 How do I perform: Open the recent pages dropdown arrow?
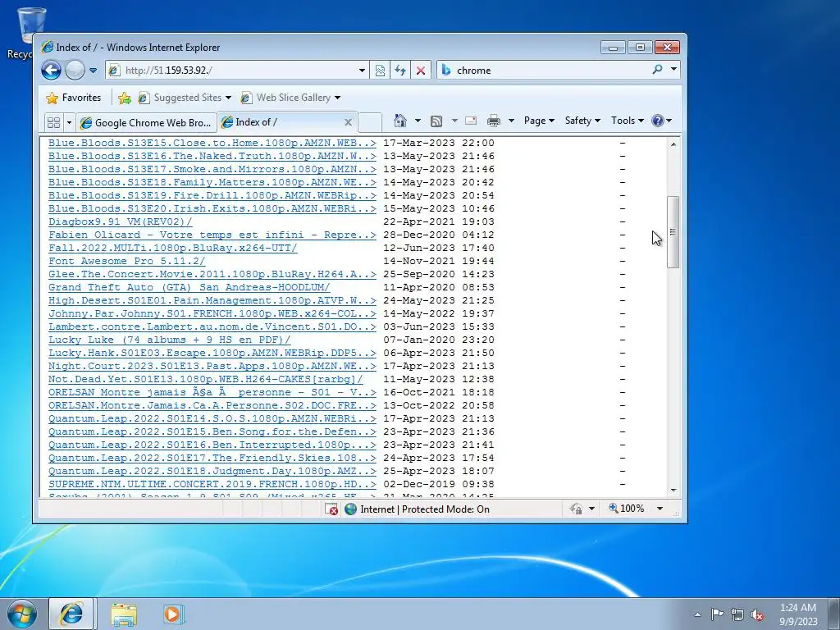(94, 71)
